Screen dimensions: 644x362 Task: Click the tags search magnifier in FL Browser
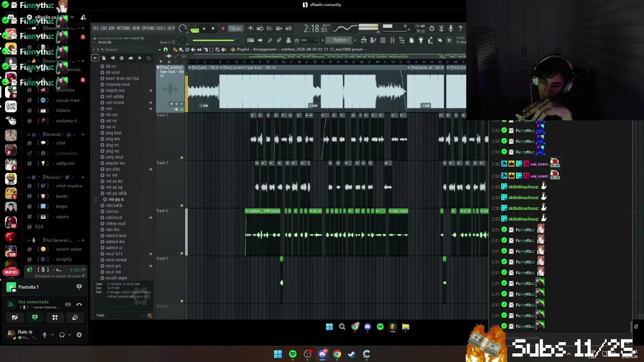pyautogui.click(x=149, y=316)
